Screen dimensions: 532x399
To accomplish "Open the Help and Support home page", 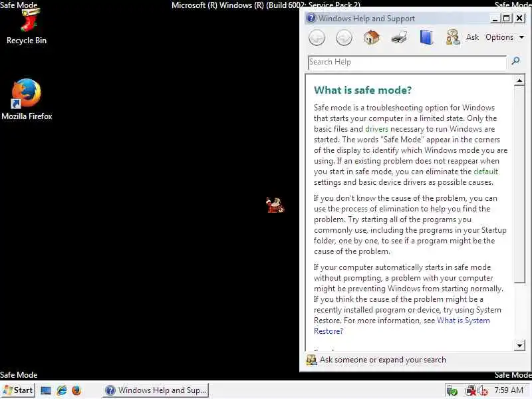I will click(x=372, y=37).
